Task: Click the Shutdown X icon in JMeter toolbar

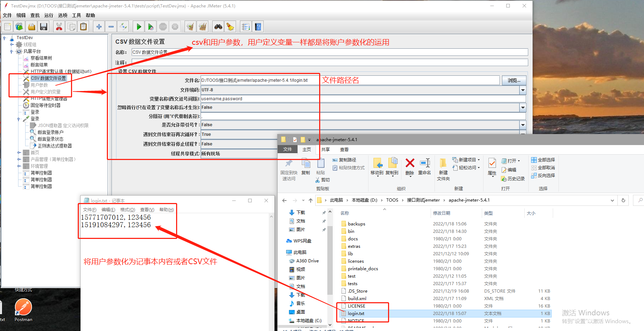Action: point(175,27)
